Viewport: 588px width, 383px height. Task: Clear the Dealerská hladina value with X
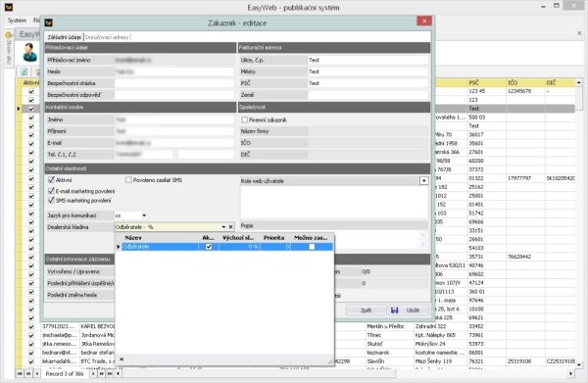click(x=230, y=227)
